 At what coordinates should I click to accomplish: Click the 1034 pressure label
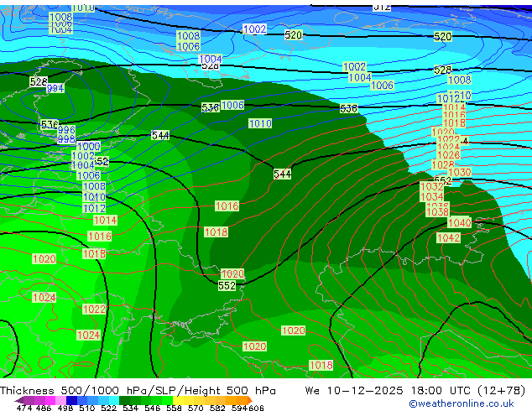click(432, 196)
